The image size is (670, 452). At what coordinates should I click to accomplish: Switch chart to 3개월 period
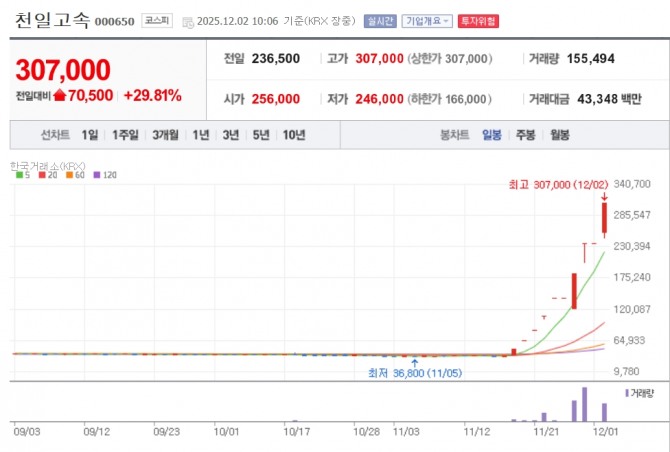[165, 135]
